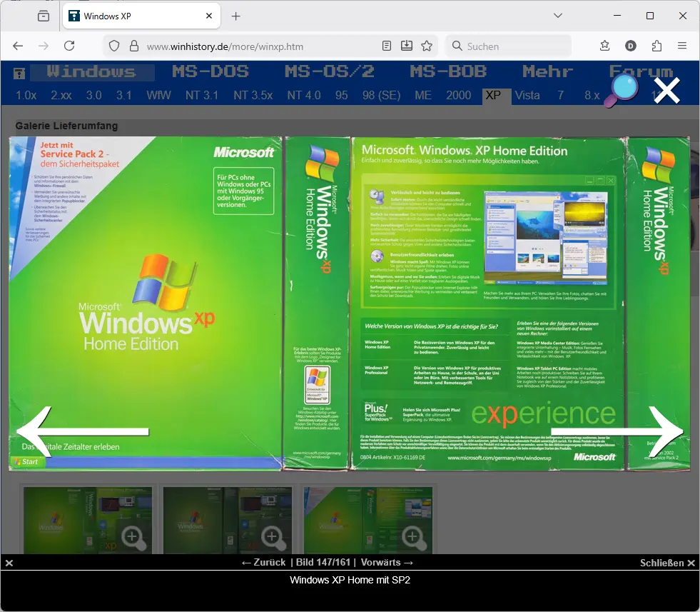
Task: Open a new browser tab
Action: pos(236,16)
